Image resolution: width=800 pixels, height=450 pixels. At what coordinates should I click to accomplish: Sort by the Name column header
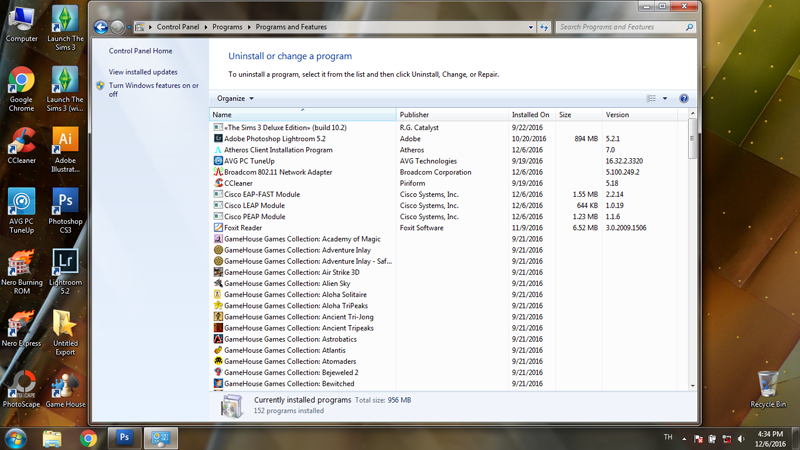click(x=303, y=115)
